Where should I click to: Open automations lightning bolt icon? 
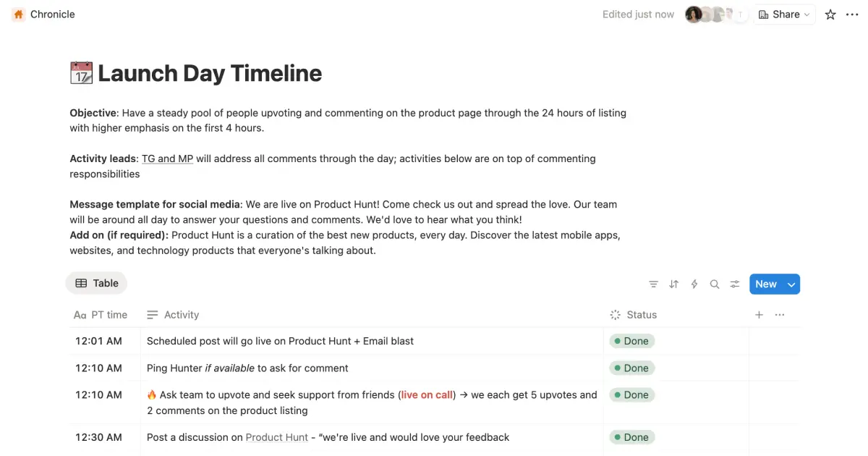click(694, 284)
